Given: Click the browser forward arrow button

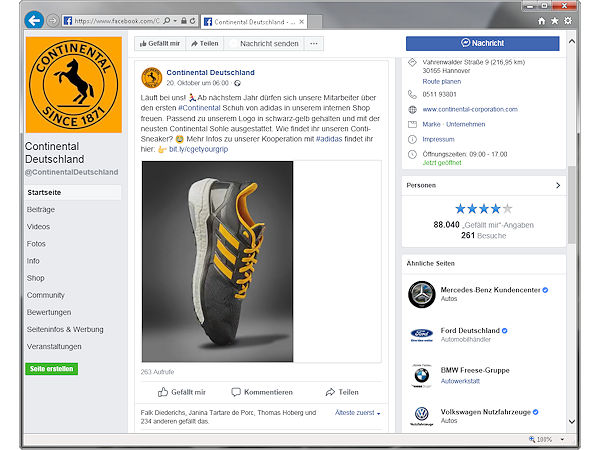Looking at the screenshot, I should point(53,21).
